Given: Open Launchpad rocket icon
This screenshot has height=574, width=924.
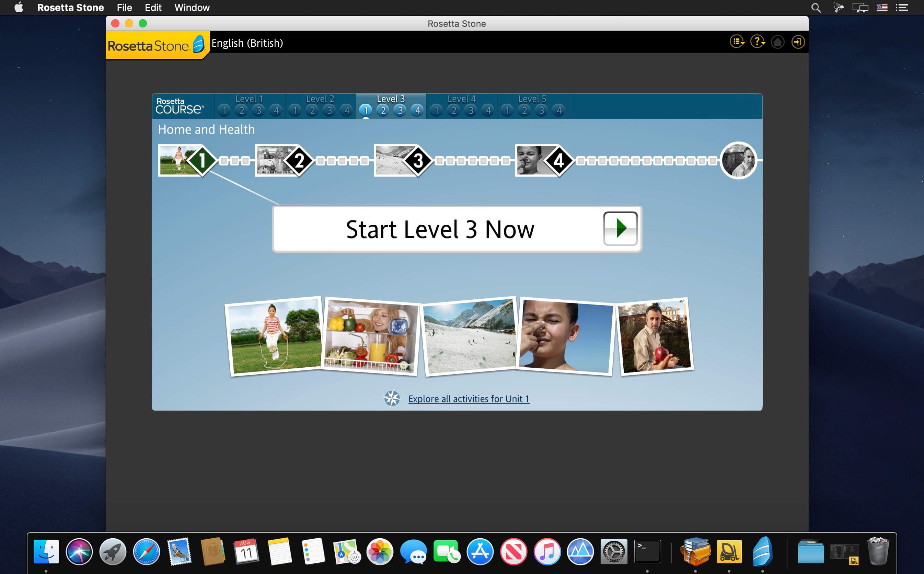Looking at the screenshot, I should 113,551.
